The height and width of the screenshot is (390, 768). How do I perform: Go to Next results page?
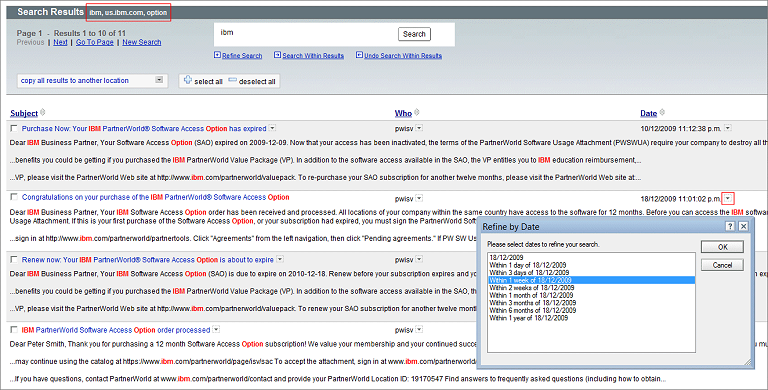[60, 42]
